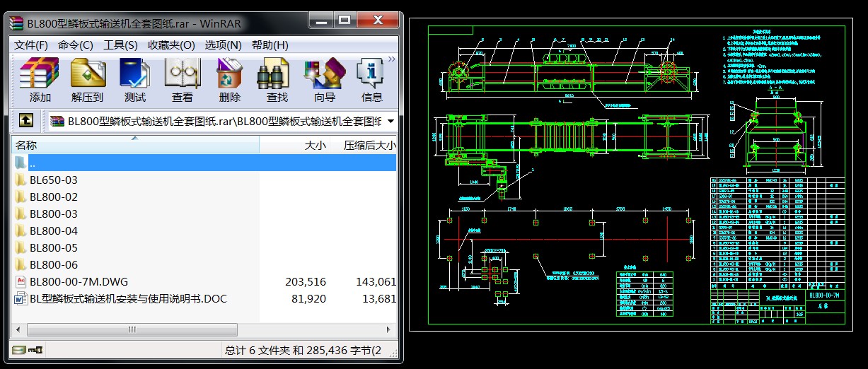Open the Wizard (向导) toolbar icon
This screenshot has width=868, height=369.
324,80
